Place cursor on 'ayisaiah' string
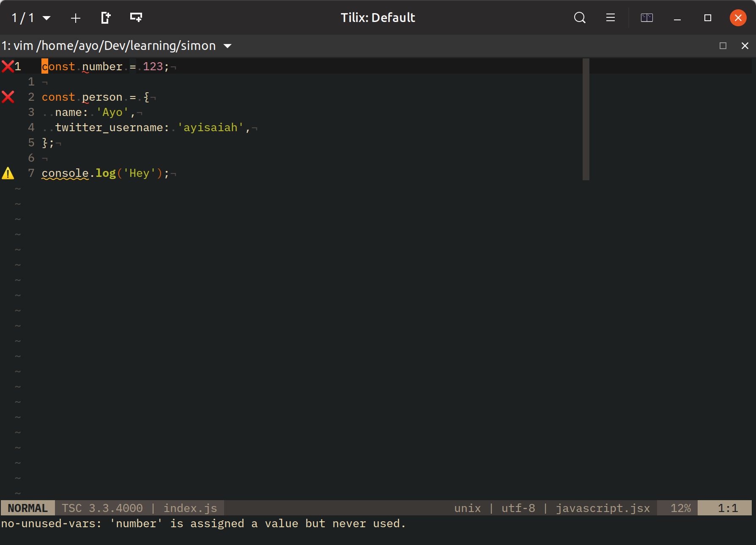 (210, 127)
